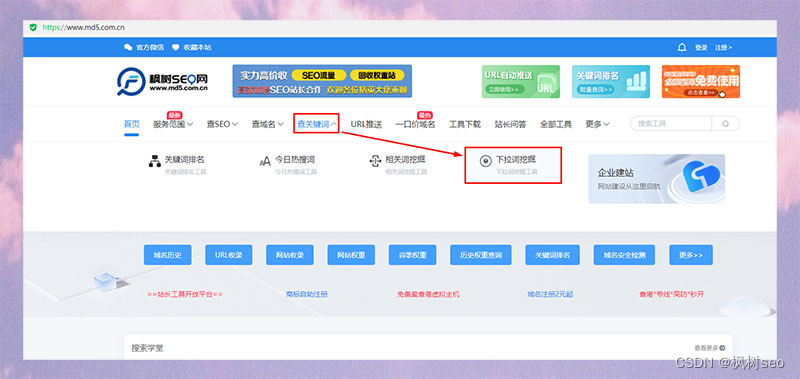Open the 站长问答 menu item
Viewport: 800px width, 379px height.
click(x=510, y=124)
